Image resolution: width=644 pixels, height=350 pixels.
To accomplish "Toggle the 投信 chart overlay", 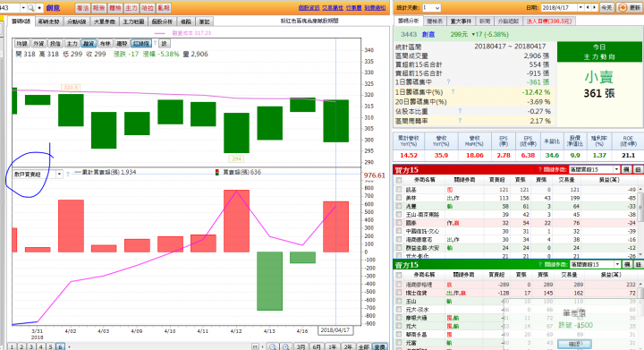I will tap(55, 44).
